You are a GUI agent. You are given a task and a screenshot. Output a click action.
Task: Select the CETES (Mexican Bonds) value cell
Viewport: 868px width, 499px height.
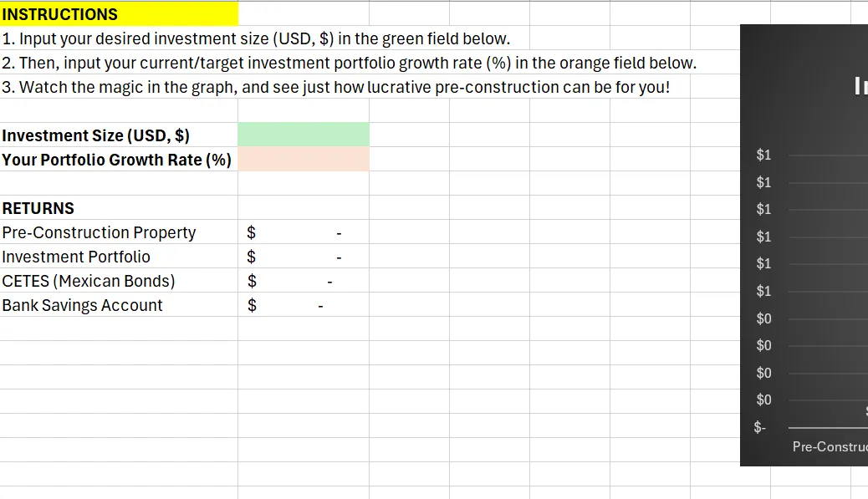[304, 281]
